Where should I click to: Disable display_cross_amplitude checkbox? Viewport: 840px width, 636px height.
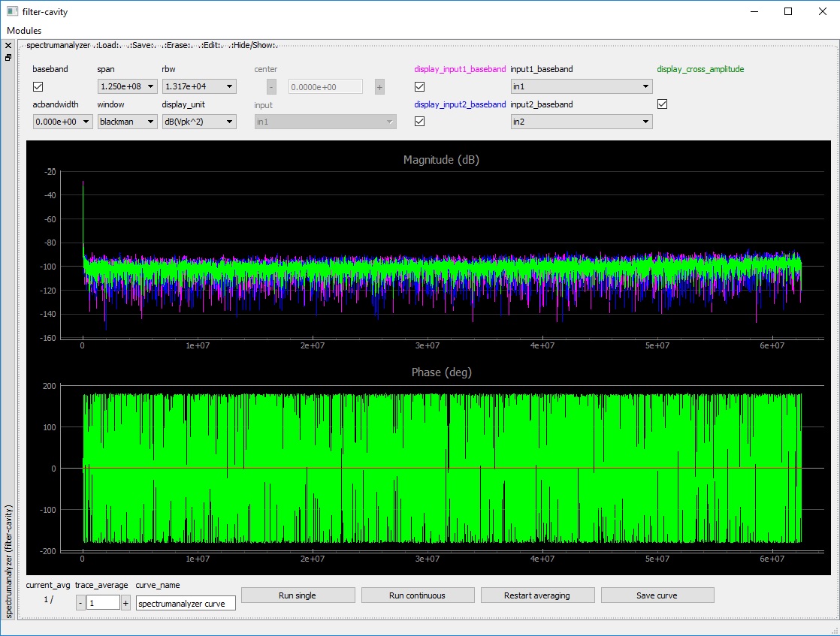(x=662, y=104)
